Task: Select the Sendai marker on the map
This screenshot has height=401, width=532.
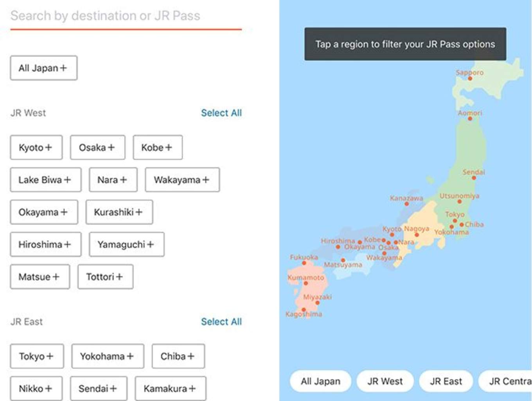Action: coord(474,177)
